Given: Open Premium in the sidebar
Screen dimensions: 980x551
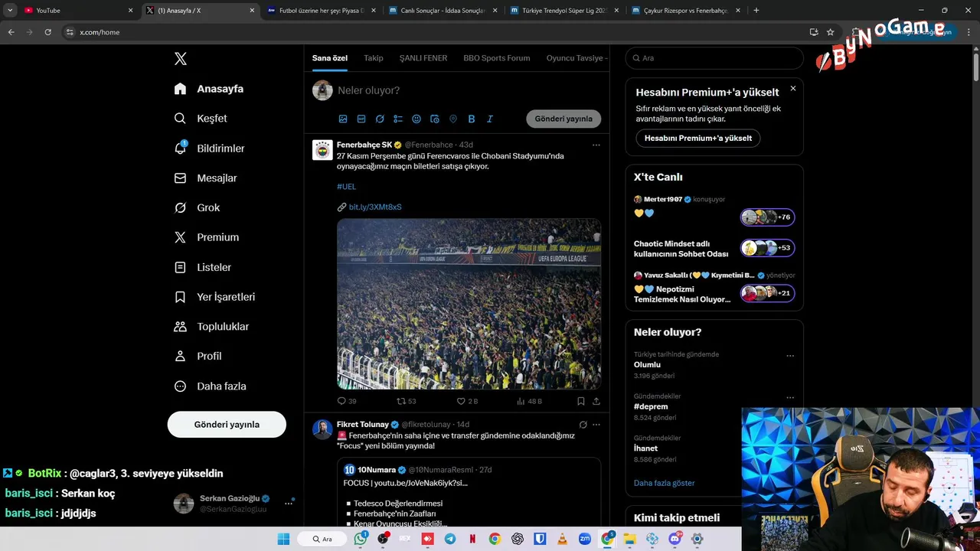Looking at the screenshot, I should click(x=206, y=237).
